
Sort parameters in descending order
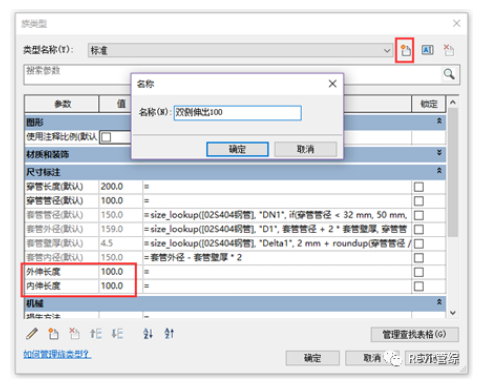pos(169,333)
